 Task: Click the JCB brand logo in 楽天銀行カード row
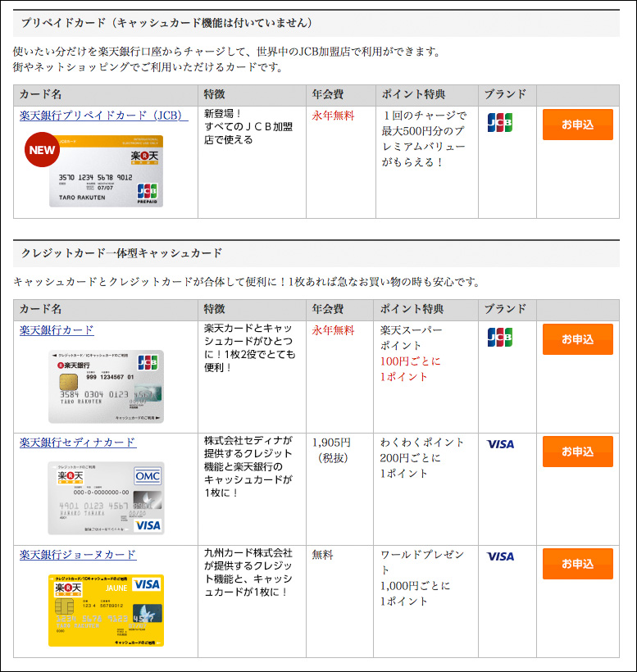click(500, 337)
